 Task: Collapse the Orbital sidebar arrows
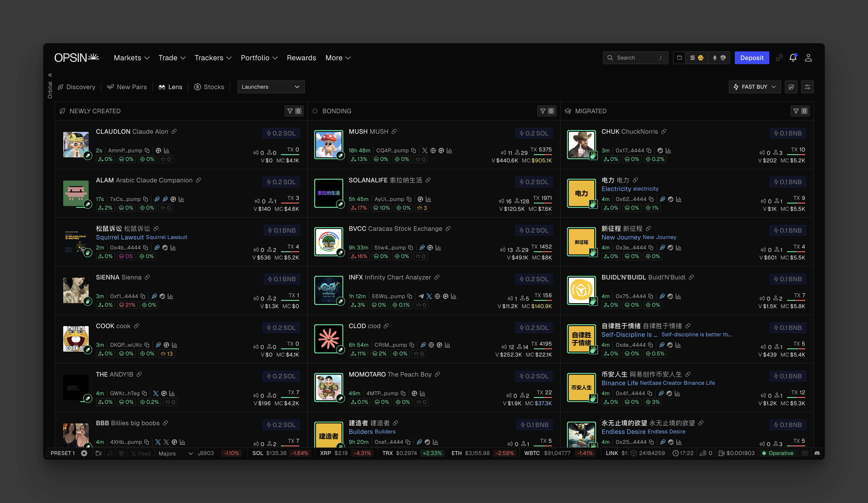(50, 75)
